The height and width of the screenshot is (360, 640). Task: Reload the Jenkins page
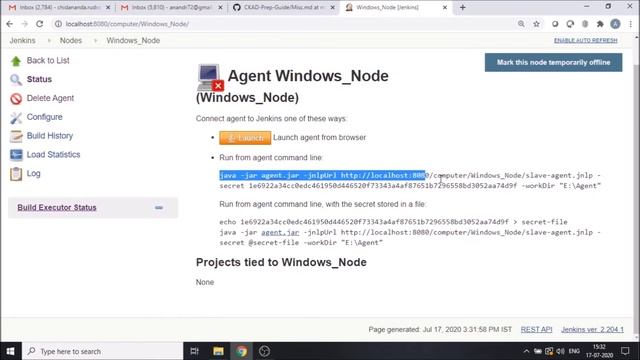(x=40, y=24)
